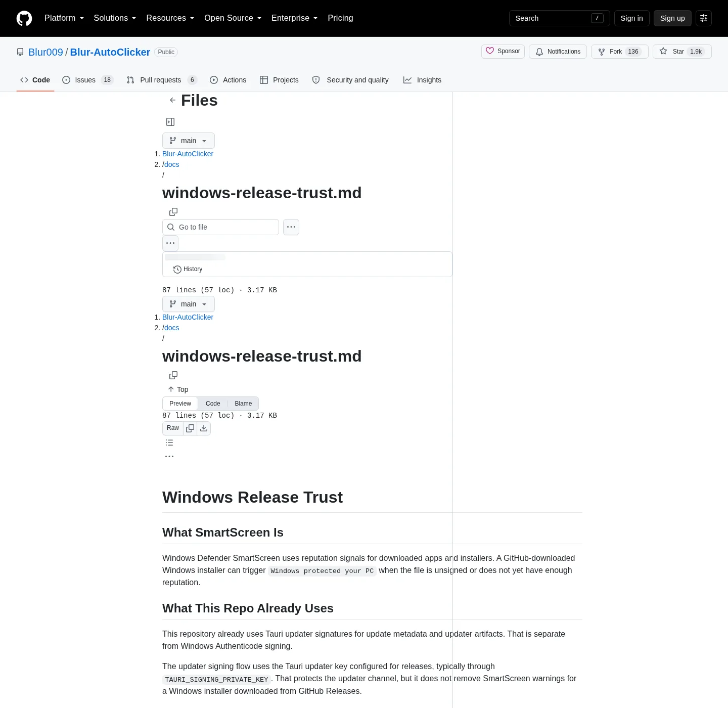Open Blur-AutoClicker in lower breadcrumb
This screenshot has height=708, width=728.
tap(188, 317)
